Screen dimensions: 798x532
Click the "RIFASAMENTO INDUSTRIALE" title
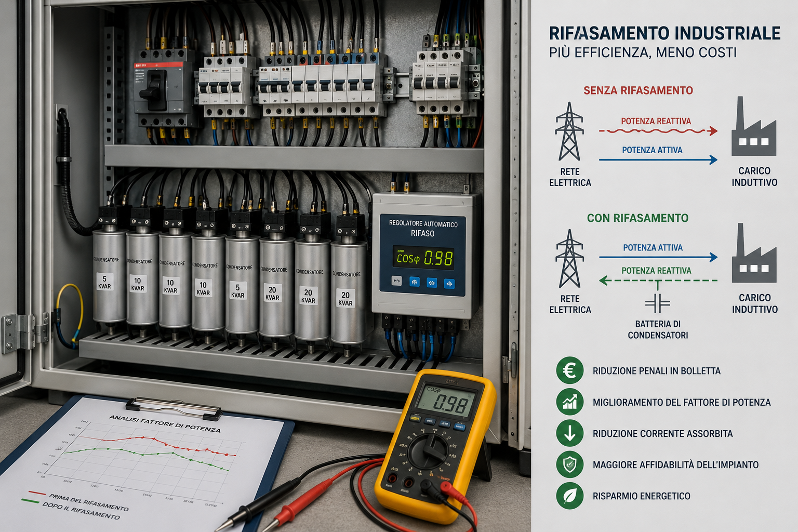(x=664, y=33)
